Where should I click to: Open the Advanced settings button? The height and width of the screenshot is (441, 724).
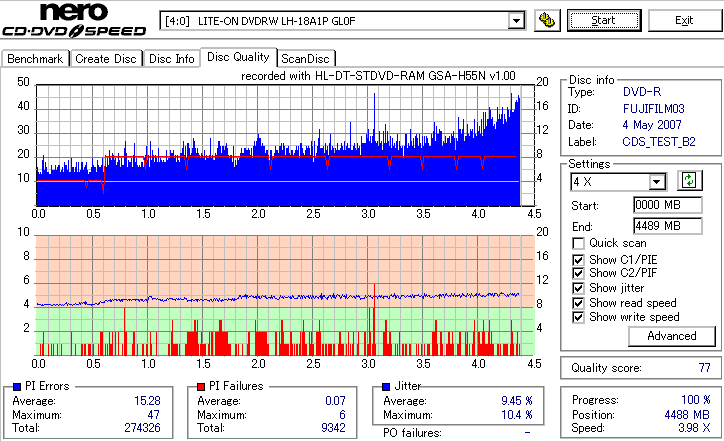pyautogui.click(x=671, y=336)
